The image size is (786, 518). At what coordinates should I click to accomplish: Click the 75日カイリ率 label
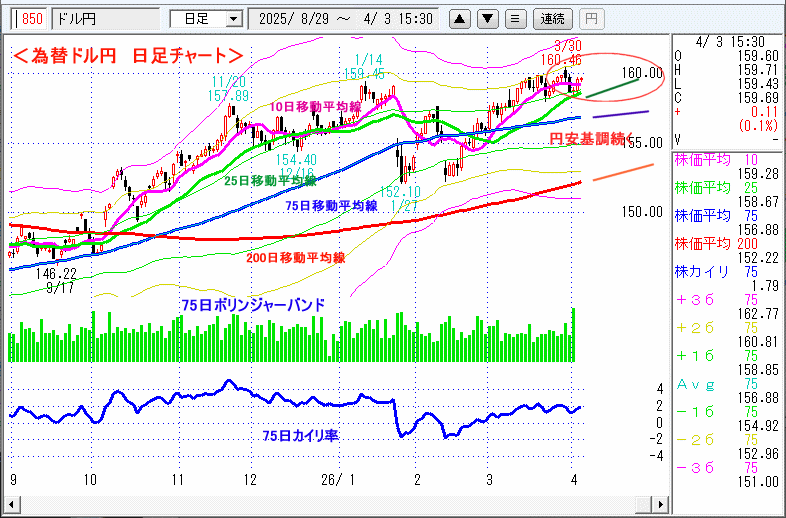click(301, 435)
